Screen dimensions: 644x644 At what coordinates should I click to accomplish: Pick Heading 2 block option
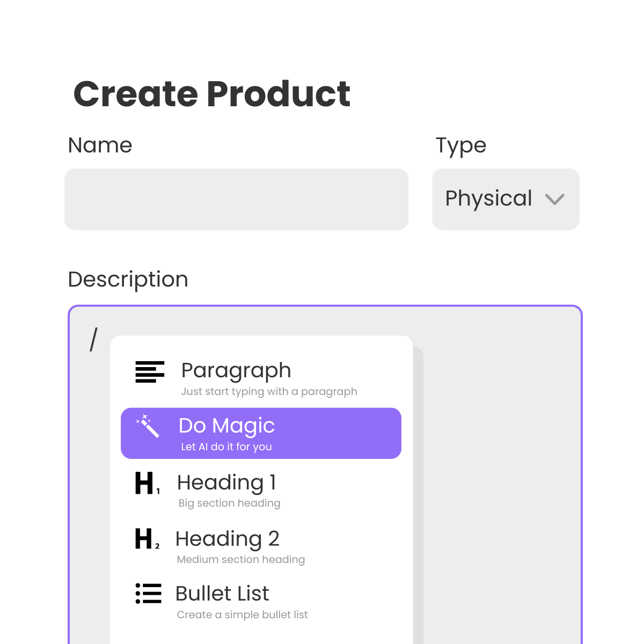tap(261, 546)
